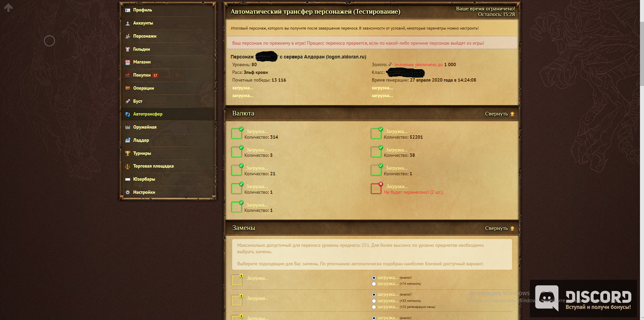The image size is (644, 320).
Task: Collapse the Валюта section
Action: [500, 114]
